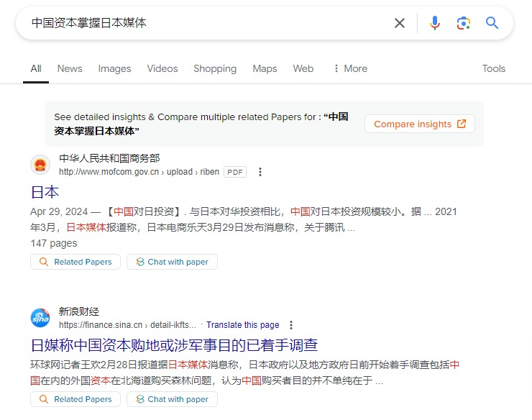Click Translate this page link
The width and height of the screenshot is (532, 420).
click(x=243, y=325)
